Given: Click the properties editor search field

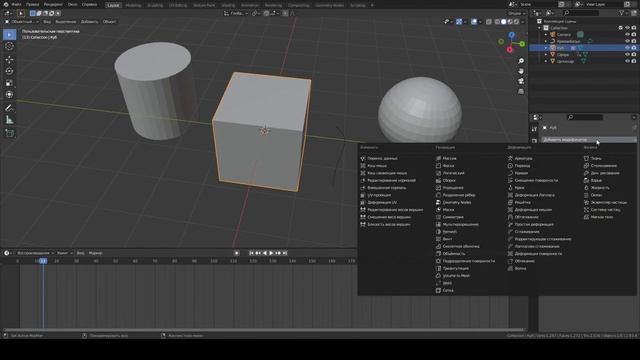Looking at the screenshot, I should [x=585, y=117].
